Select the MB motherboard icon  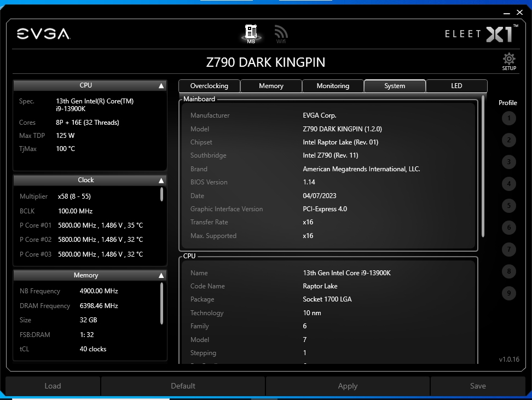(x=251, y=34)
